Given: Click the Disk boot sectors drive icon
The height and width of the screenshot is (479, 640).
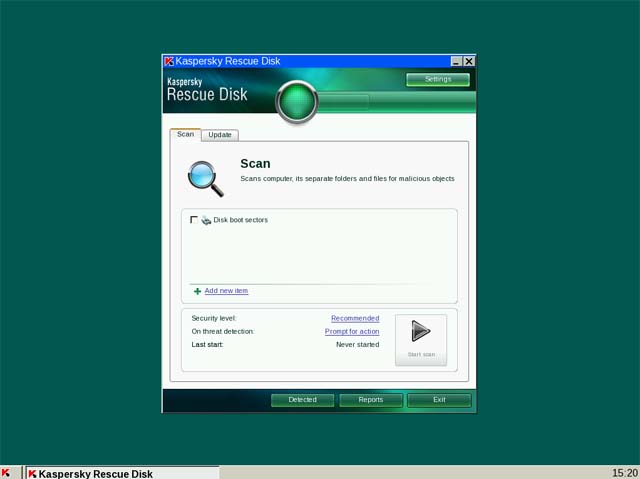Looking at the screenshot, I should (206, 220).
